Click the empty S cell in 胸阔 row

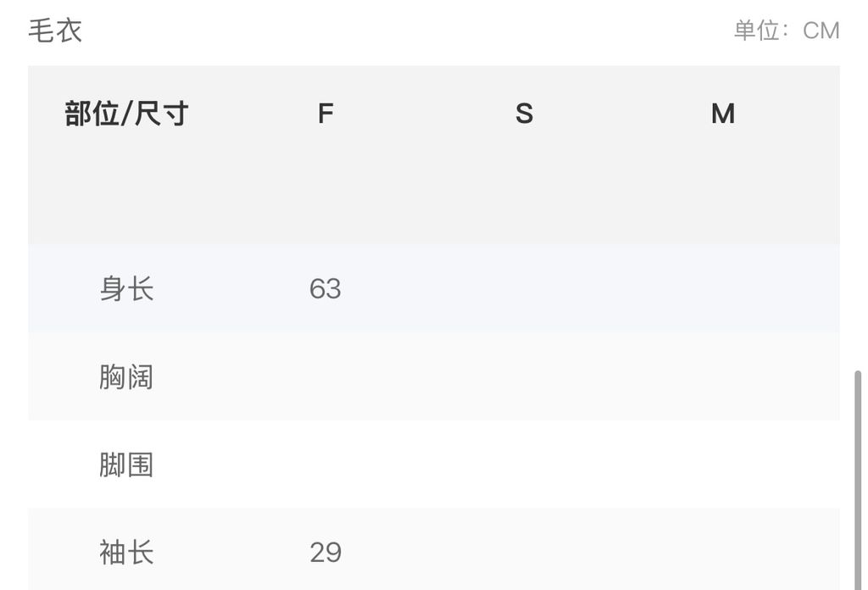point(524,377)
